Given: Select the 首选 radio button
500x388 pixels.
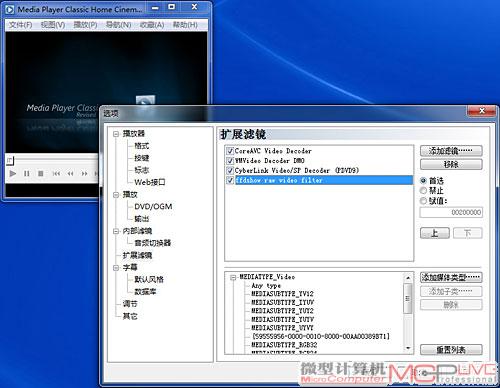Looking at the screenshot, I should [424, 181].
